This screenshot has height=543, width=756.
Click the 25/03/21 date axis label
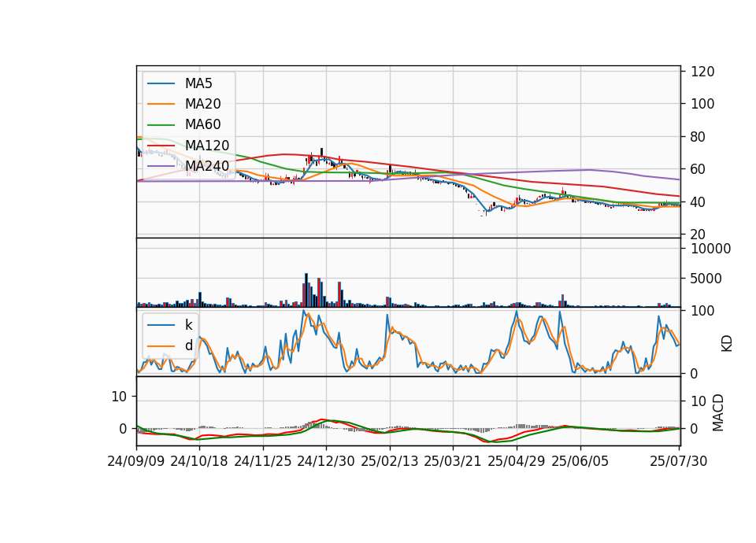click(x=453, y=461)
